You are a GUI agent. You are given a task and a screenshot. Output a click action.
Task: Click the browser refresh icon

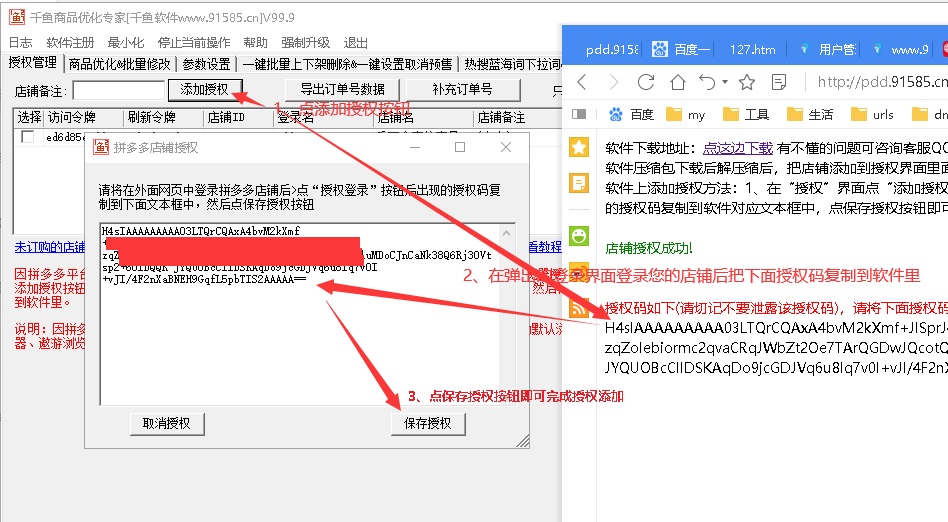646,82
